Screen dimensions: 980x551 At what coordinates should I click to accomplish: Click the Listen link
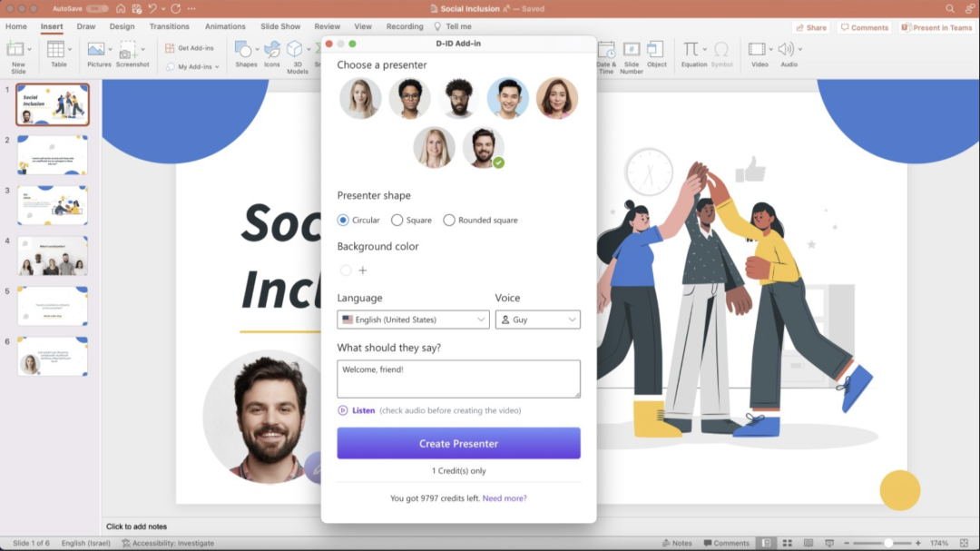pos(363,410)
